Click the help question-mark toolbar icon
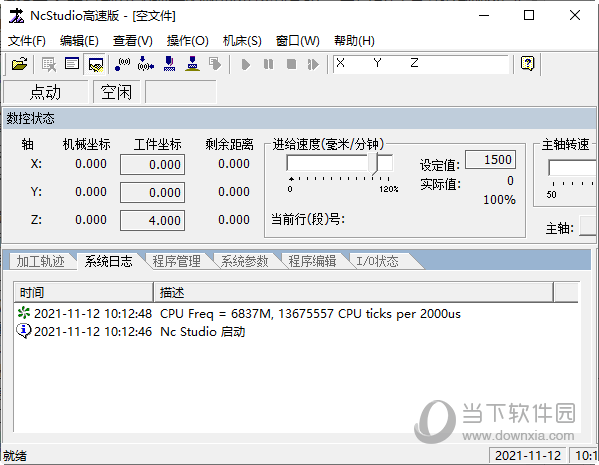Image resolution: width=599 pixels, height=465 pixels. [x=528, y=63]
